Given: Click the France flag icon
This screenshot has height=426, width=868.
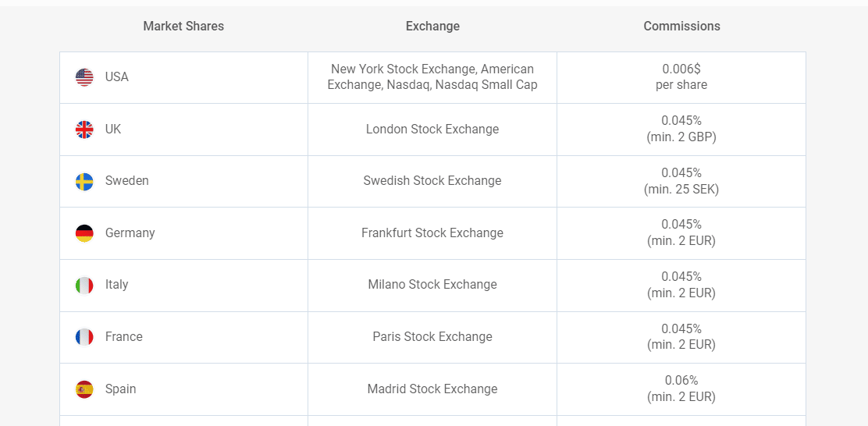Looking at the screenshot, I should tap(84, 337).
